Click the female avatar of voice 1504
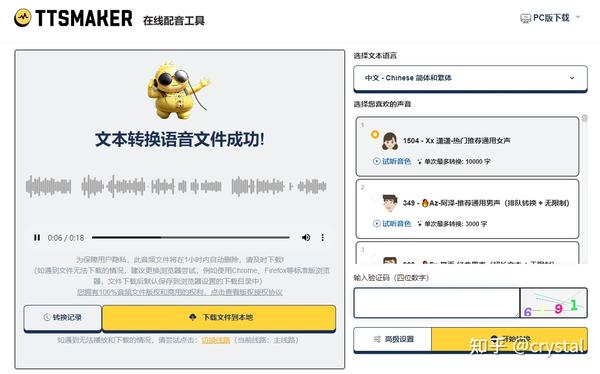This screenshot has height=374, width=600. coord(390,141)
